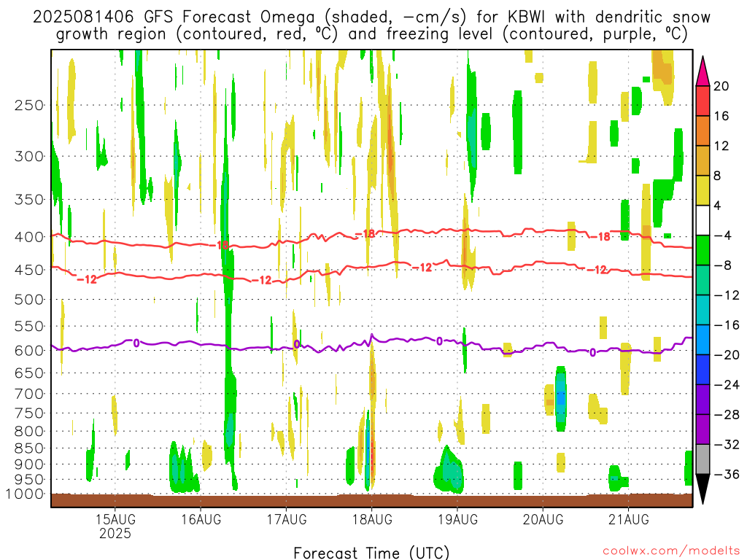The height and width of the screenshot is (560, 747).
Task: Pick the black arrow at colorbar bottom
Action: [703, 489]
